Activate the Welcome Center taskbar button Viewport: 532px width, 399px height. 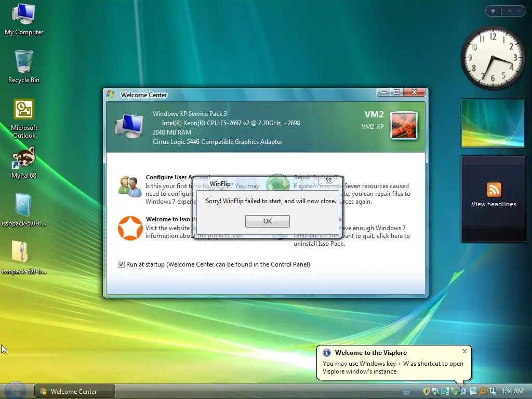pos(75,392)
